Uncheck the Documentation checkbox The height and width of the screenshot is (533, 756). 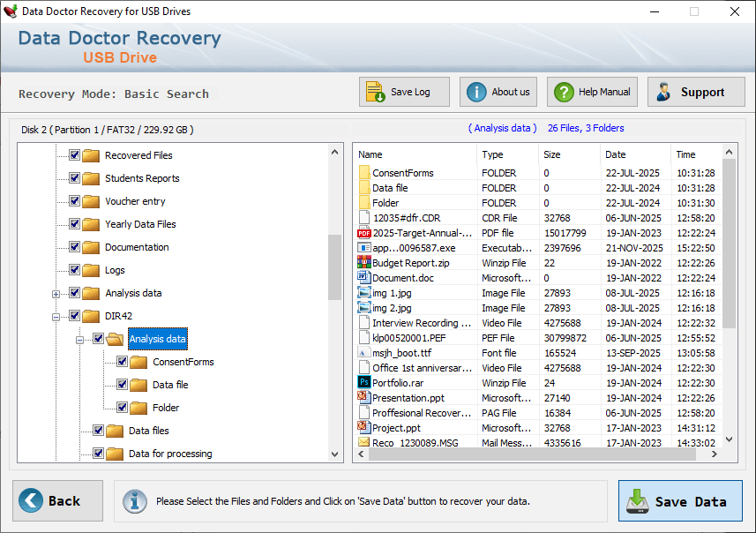pyautogui.click(x=74, y=246)
